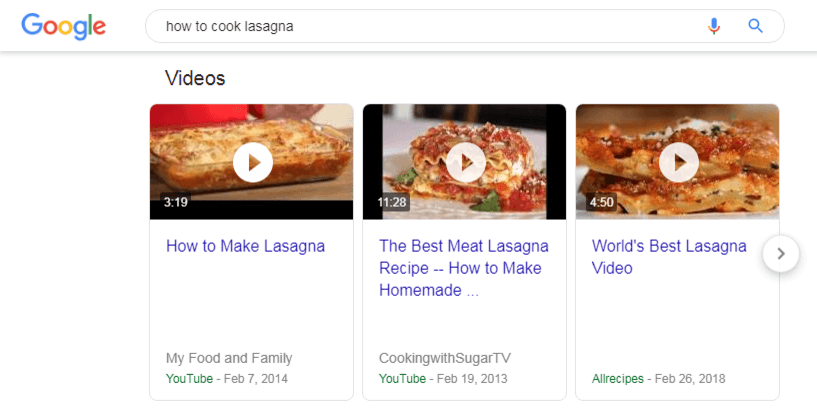Focus the search box containing 'how to cook lasagna'

pyautogui.click(x=464, y=26)
